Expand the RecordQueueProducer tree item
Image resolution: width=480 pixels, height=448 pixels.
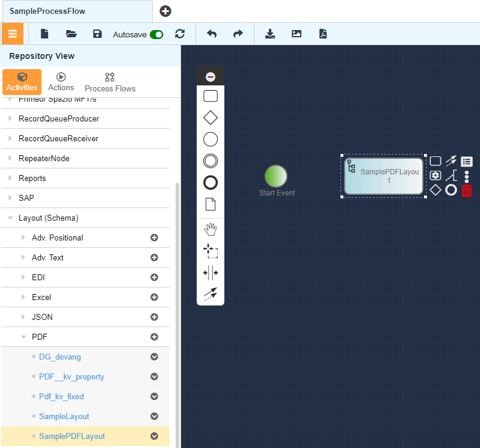pyautogui.click(x=10, y=118)
